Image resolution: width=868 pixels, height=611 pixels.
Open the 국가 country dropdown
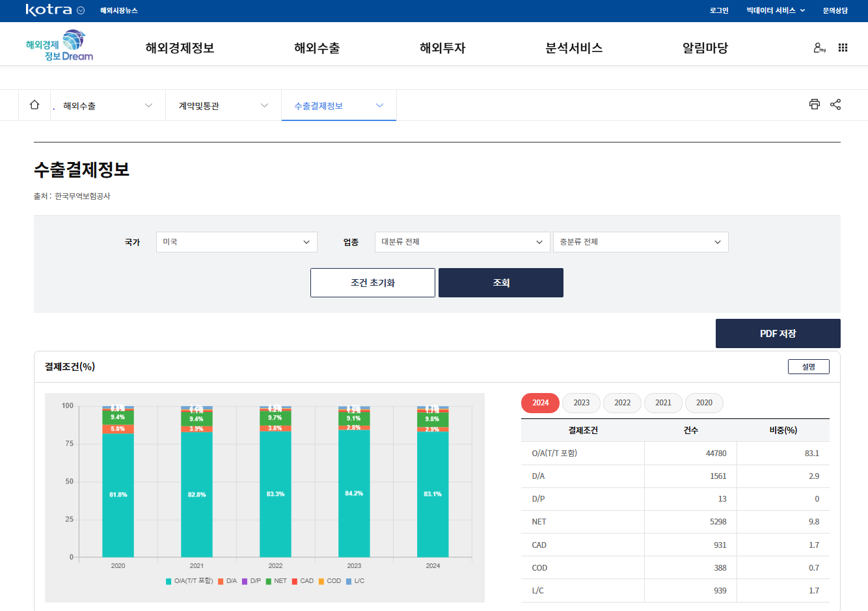[236, 242]
